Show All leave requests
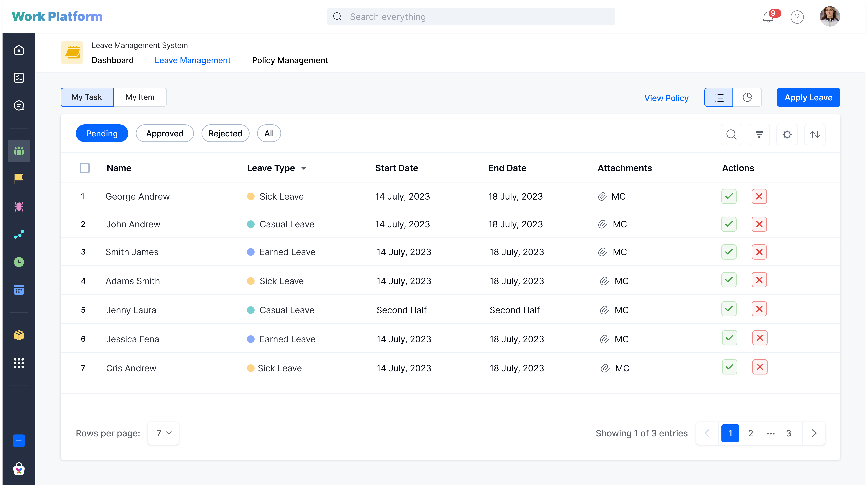This screenshot has height=485, width=868. point(269,133)
